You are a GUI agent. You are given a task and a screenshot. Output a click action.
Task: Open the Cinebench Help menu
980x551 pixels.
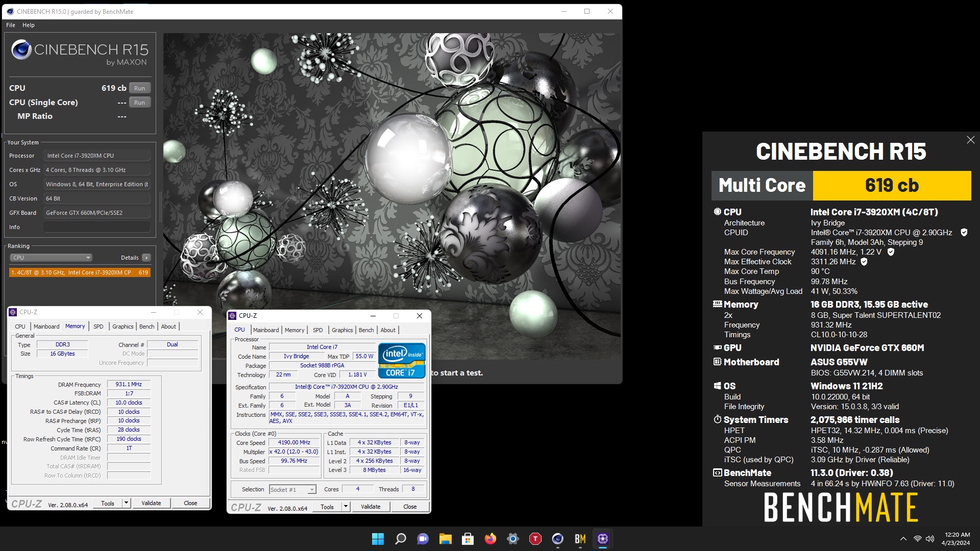tap(29, 25)
